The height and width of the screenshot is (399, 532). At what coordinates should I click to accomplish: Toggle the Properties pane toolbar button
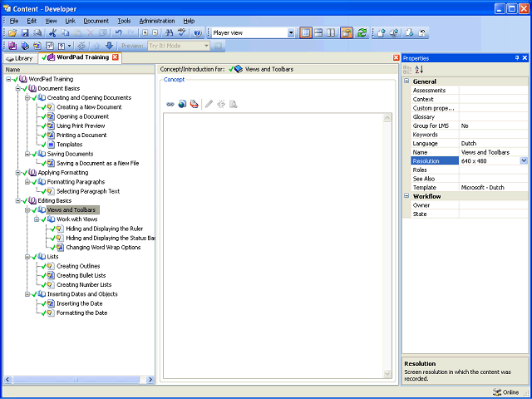[x=347, y=33]
